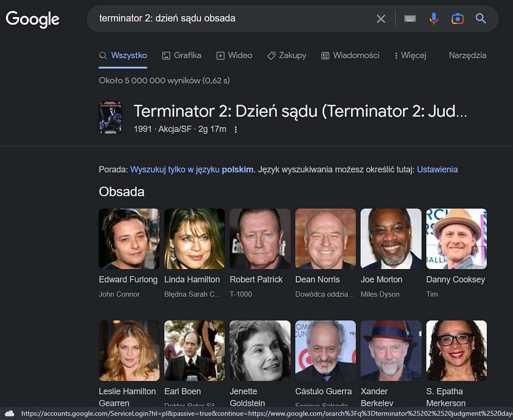The image size is (513, 420).
Task: Expand the Więcej menu
Action: click(x=411, y=56)
